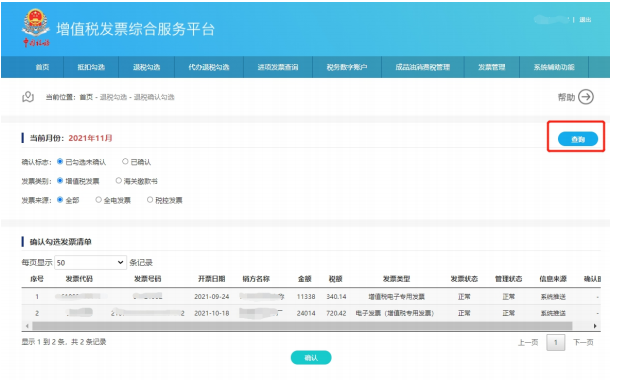618x380 pixels.
Task: Click the blue 查询 button
Action: coord(578,139)
